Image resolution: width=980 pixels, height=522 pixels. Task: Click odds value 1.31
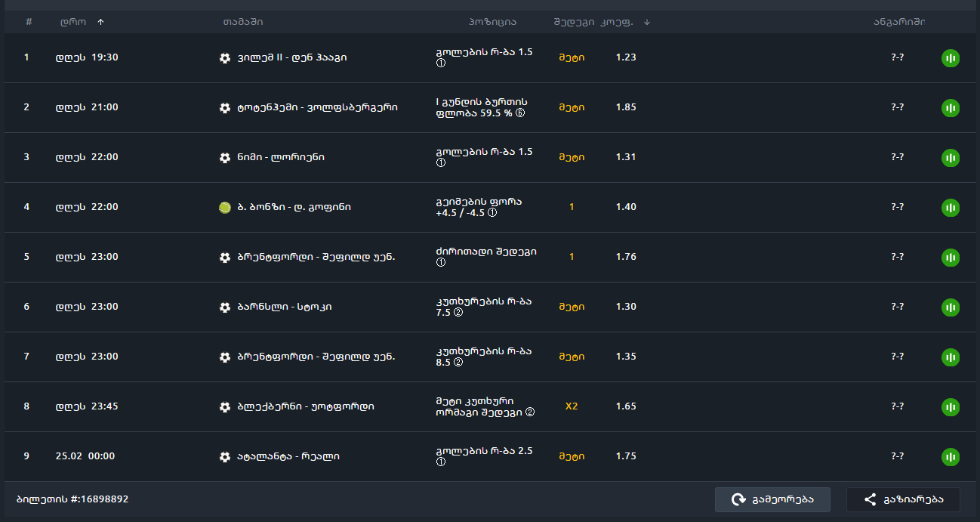(626, 157)
